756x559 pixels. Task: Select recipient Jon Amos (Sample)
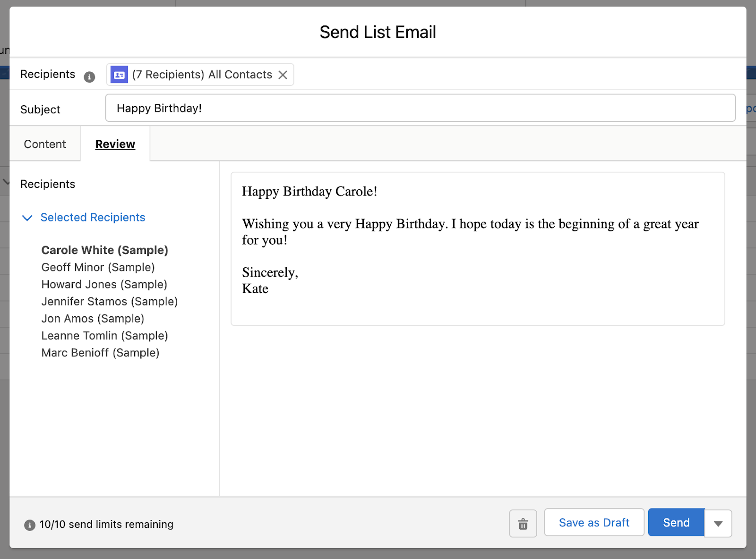click(x=93, y=319)
